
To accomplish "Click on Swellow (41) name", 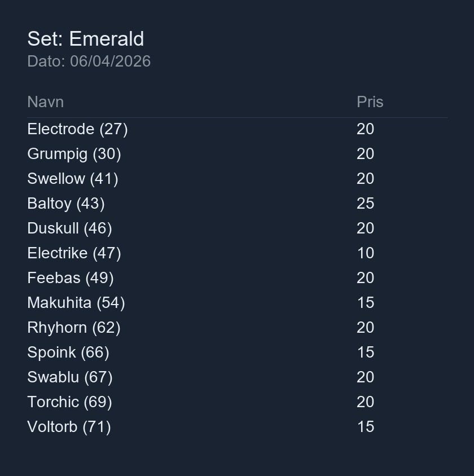I will (73, 179).
